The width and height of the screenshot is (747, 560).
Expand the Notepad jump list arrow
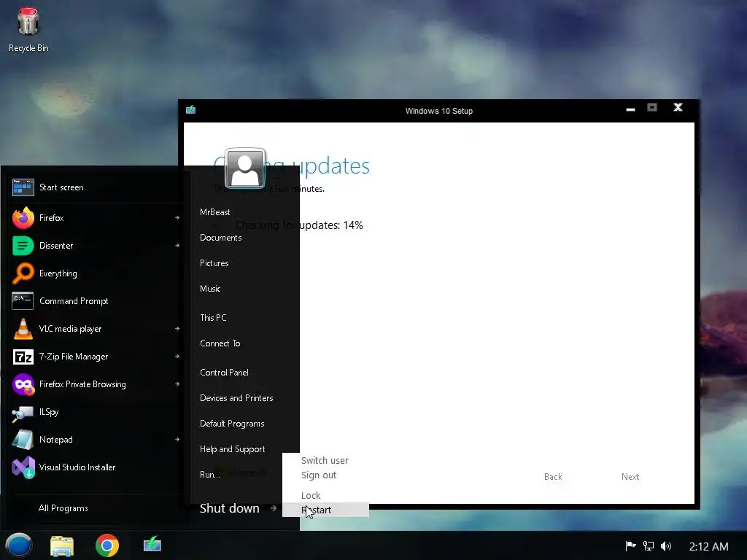pyautogui.click(x=177, y=440)
